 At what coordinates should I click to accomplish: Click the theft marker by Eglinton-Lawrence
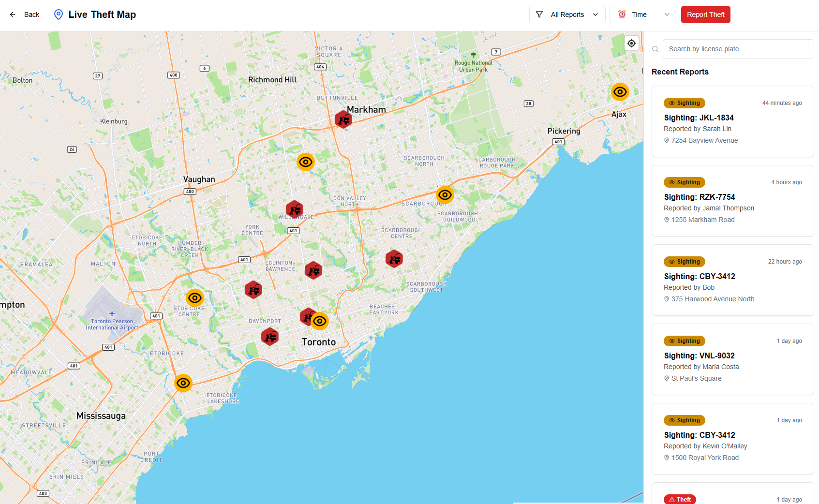313,270
